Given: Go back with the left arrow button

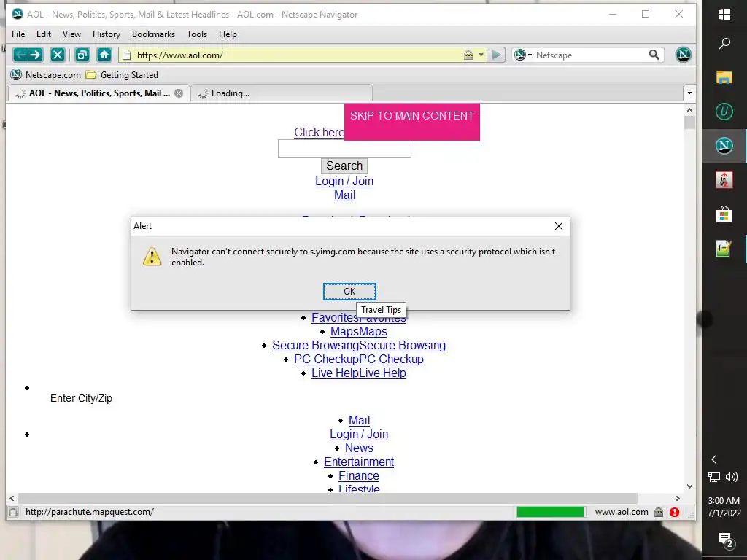Looking at the screenshot, I should [20, 55].
